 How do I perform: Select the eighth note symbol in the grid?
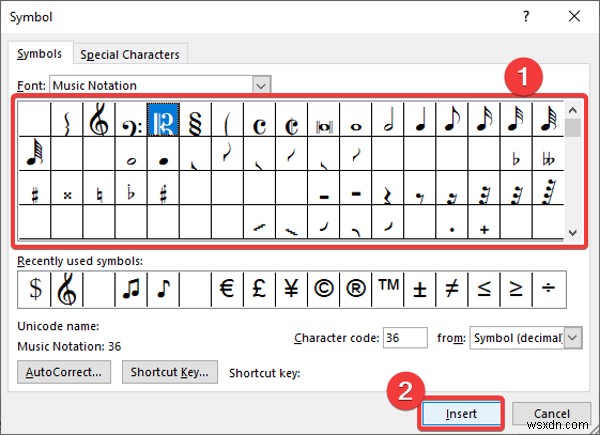pyautogui.click(x=452, y=119)
